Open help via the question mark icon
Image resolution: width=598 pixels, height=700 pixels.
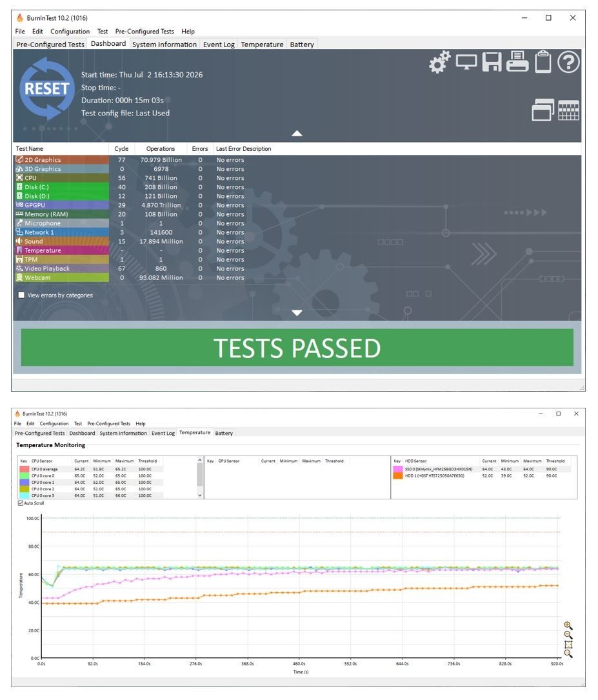pyautogui.click(x=568, y=62)
